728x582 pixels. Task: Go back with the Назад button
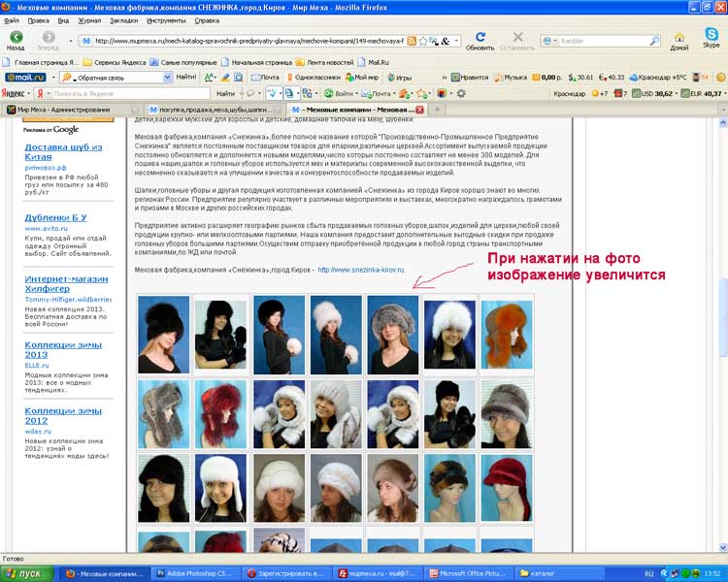click(16, 41)
